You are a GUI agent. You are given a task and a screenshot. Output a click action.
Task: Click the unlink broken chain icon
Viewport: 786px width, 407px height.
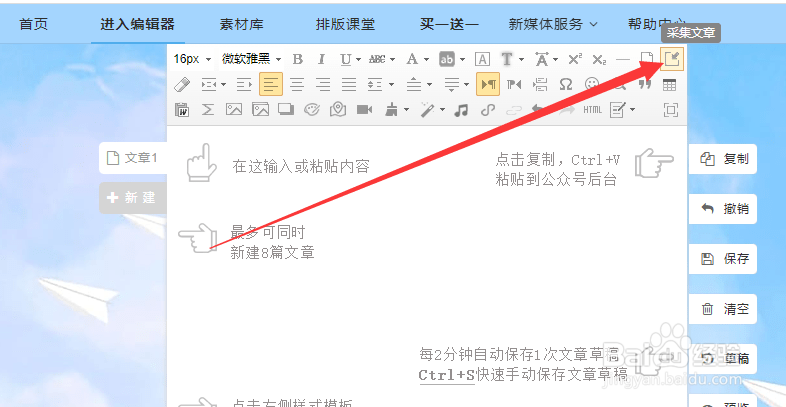(514, 109)
